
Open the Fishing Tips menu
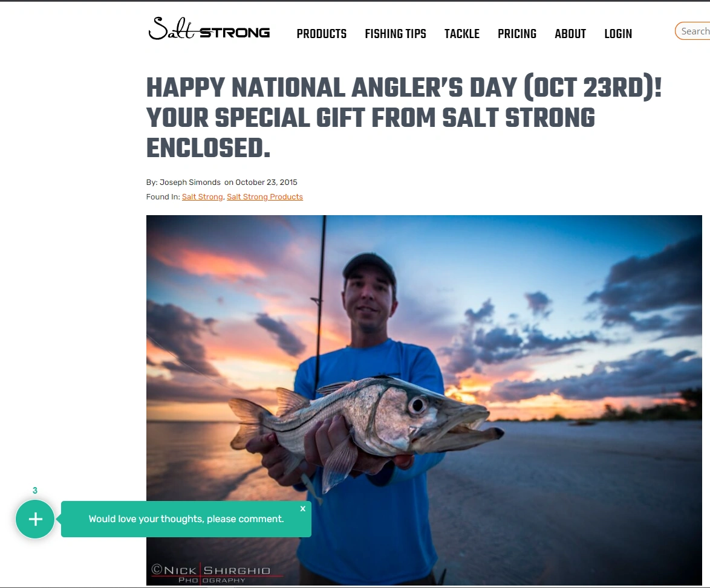396,34
